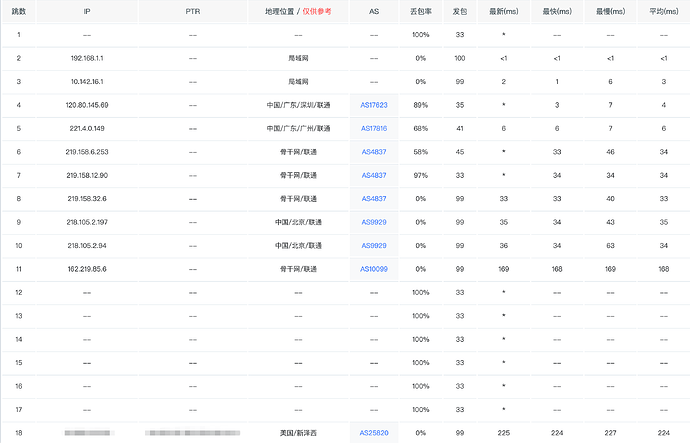
Task: Open the AS25820 link
Action: (x=374, y=433)
